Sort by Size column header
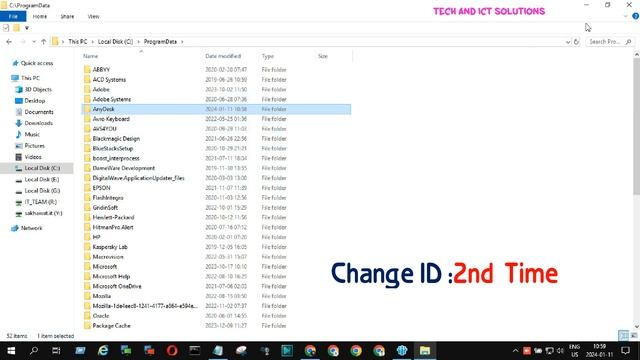This screenshot has height=360, width=640. (x=322, y=56)
